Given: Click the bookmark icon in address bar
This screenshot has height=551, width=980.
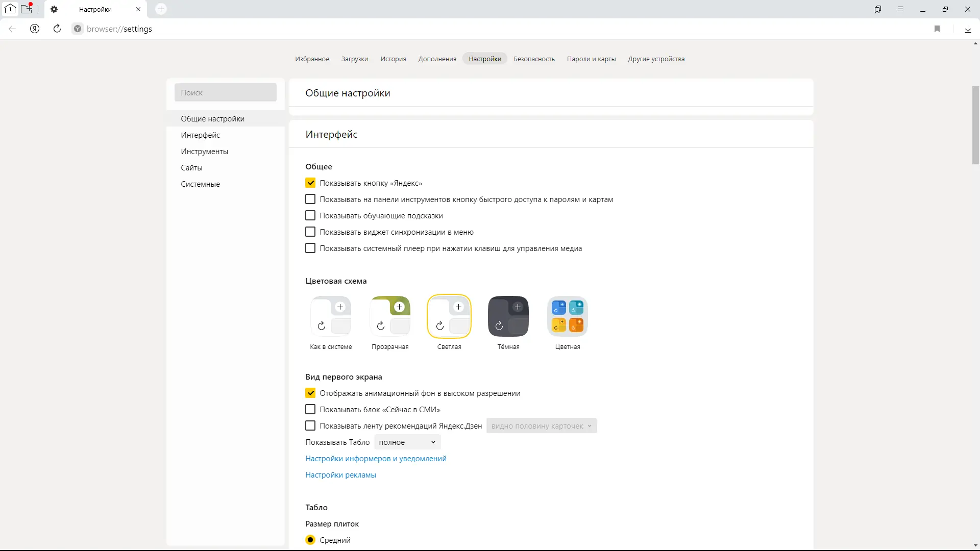Looking at the screenshot, I should click(x=937, y=29).
